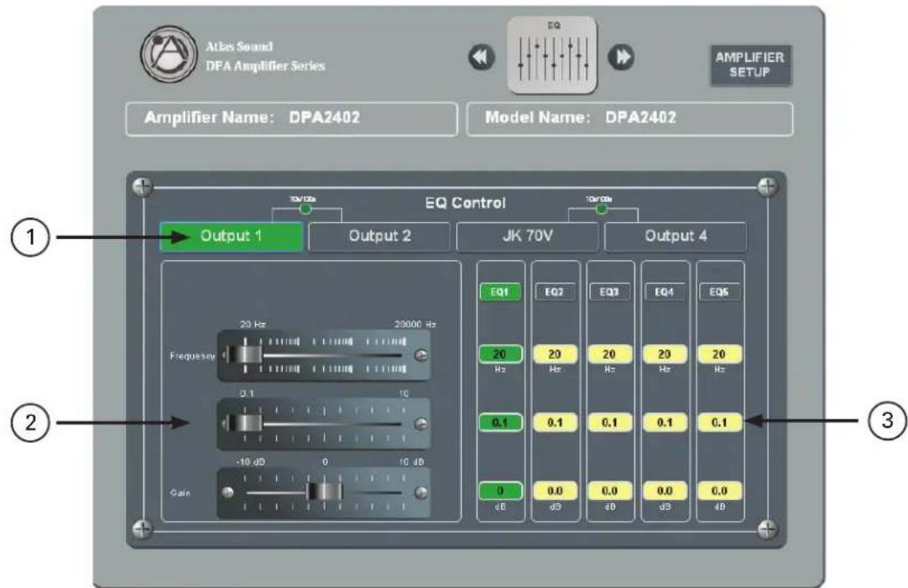Click the EQ5 gain field showing 0.0 dB
The image size is (908, 588).
[x=718, y=491]
